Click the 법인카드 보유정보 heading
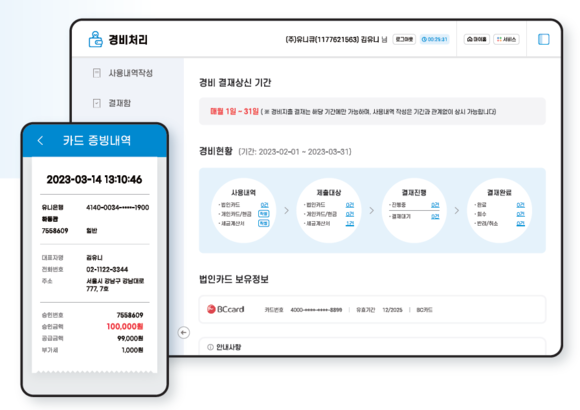This screenshot has height=410, width=580. point(234,279)
